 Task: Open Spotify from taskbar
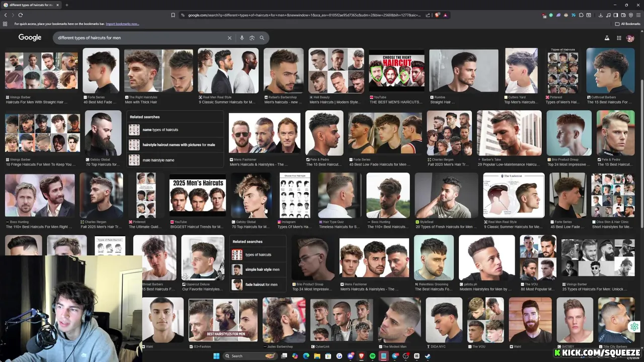coord(372,356)
